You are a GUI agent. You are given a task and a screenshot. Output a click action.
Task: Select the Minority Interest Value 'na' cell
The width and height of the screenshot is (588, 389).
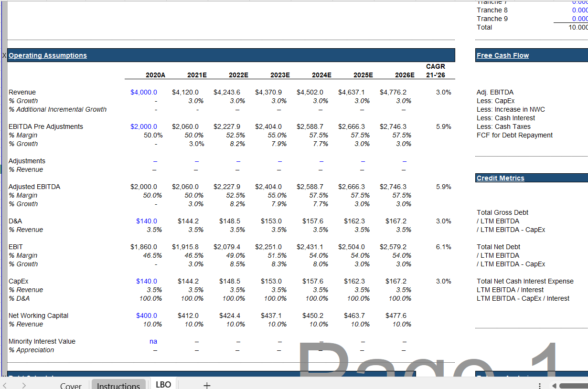153,341
